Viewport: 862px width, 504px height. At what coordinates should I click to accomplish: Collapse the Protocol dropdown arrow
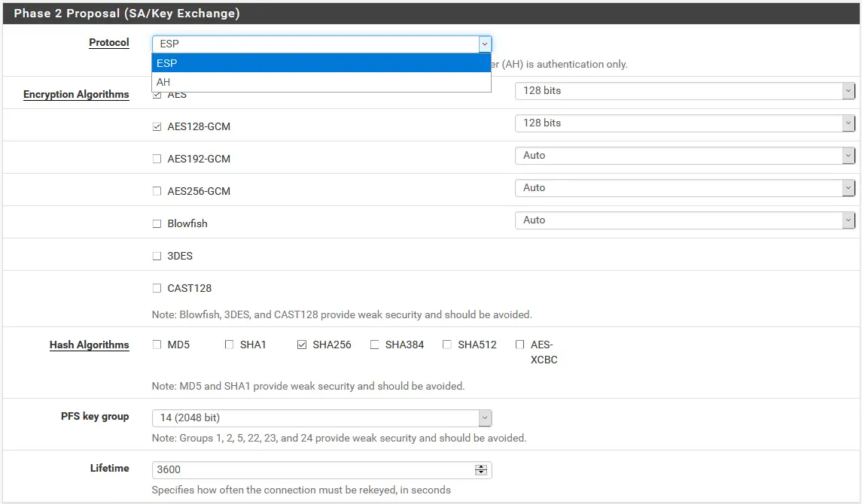click(484, 44)
